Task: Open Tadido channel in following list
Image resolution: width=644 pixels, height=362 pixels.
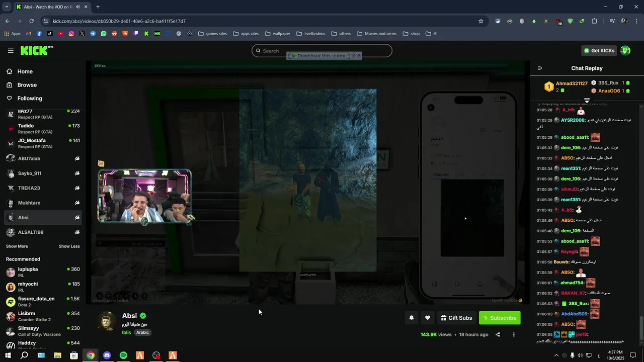Action: pos(42,129)
